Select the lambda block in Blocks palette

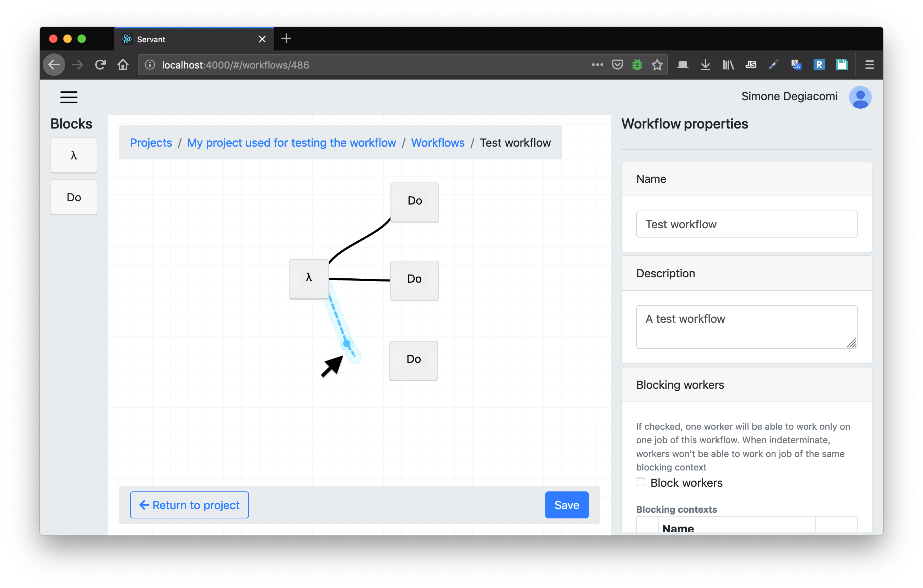pyautogui.click(x=74, y=156)
